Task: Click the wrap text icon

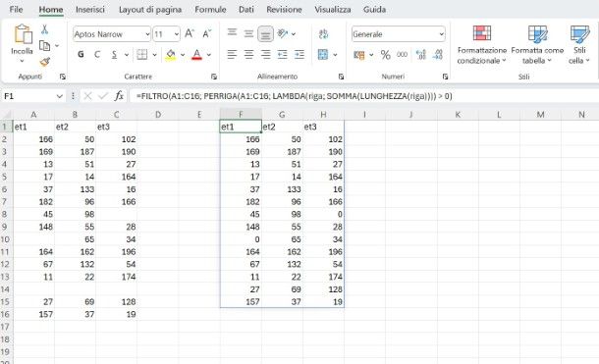Action: (x=323, y=34)
